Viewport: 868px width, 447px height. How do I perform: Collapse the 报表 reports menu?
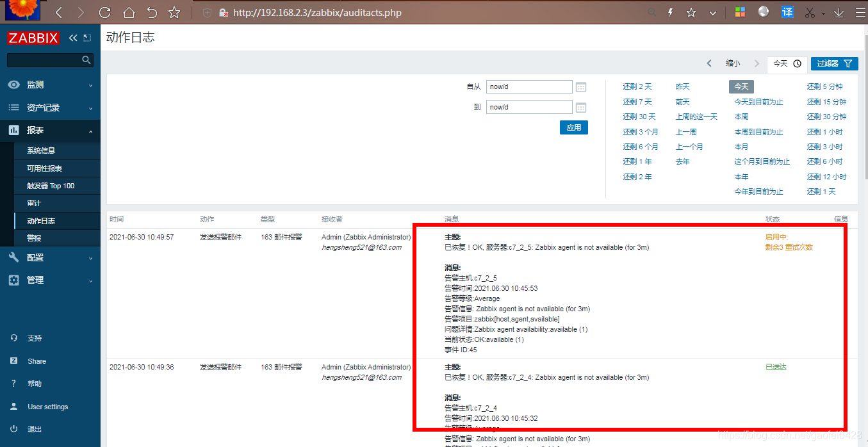(x=50, y=130)
